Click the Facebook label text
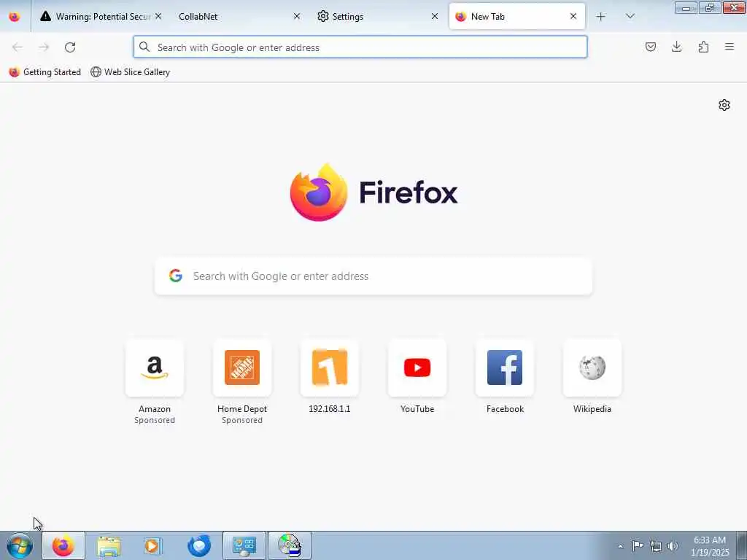 (x=505, y=409)
